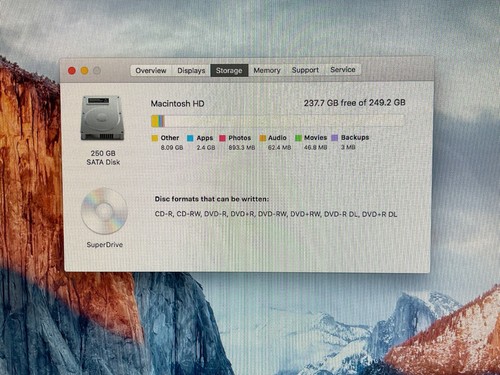The image size is (500, 375).
Task: Select the Storage tab
Action: [229, 70]
